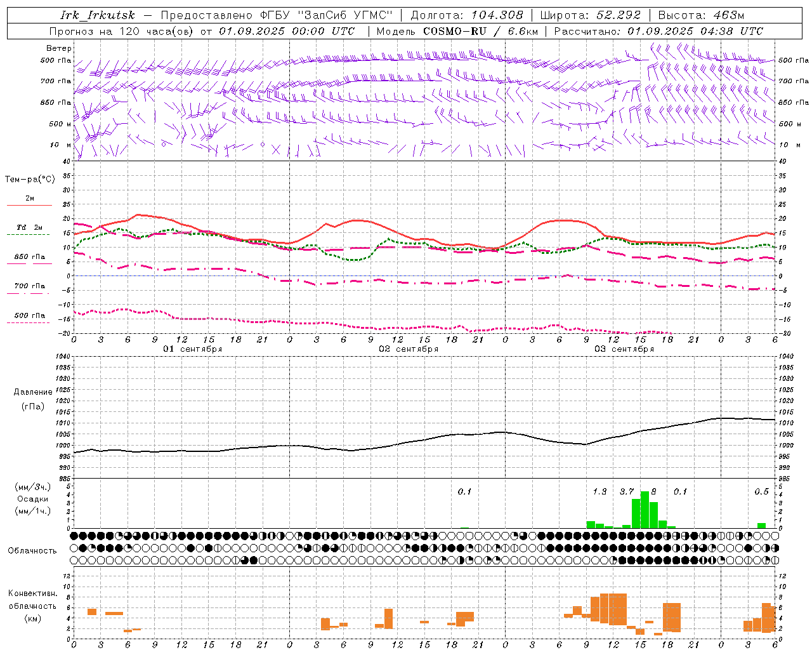Click the 1.3 precipitation amount
Image resolution: width=812 pixels, height=650 pixels.
point(599,491)
